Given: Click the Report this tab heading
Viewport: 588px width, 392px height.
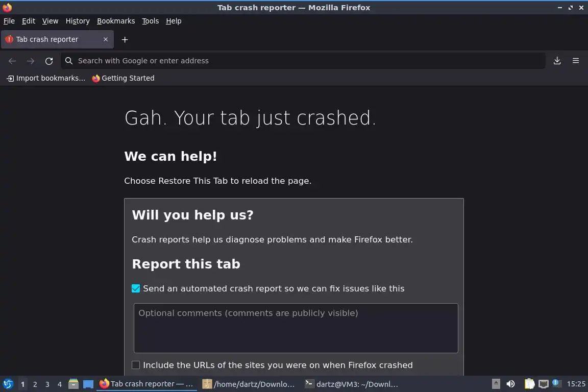Looking at the screenshot, I should pyautogui.click(x=186, y=264).
